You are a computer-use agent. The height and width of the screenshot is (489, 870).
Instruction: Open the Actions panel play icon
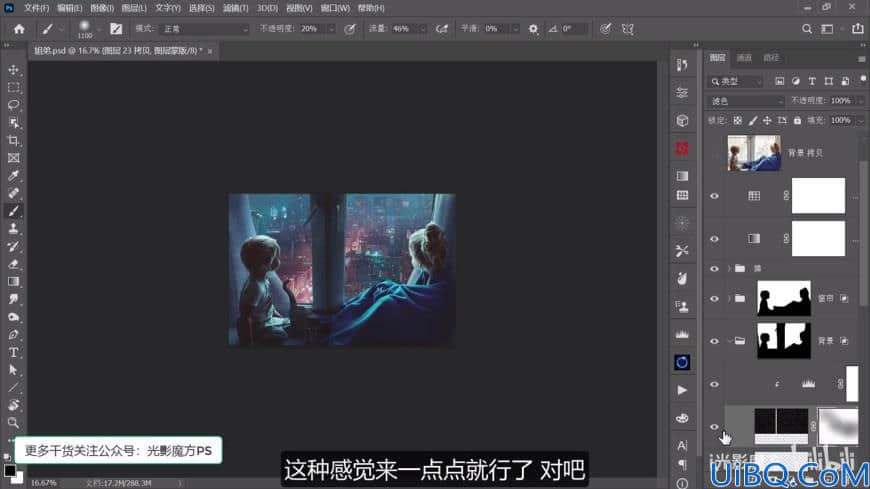[682, 390]
